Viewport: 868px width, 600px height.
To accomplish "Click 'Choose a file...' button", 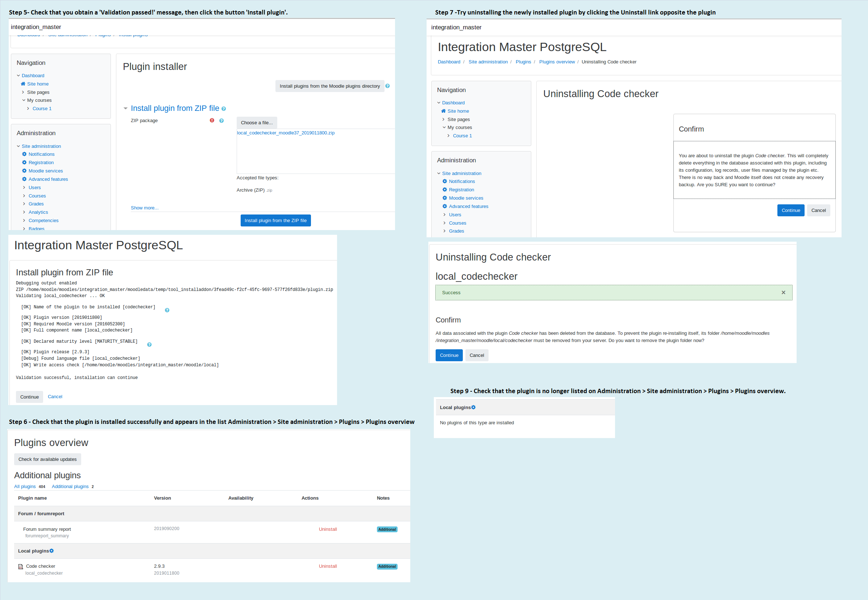I will tap(257, 122).
